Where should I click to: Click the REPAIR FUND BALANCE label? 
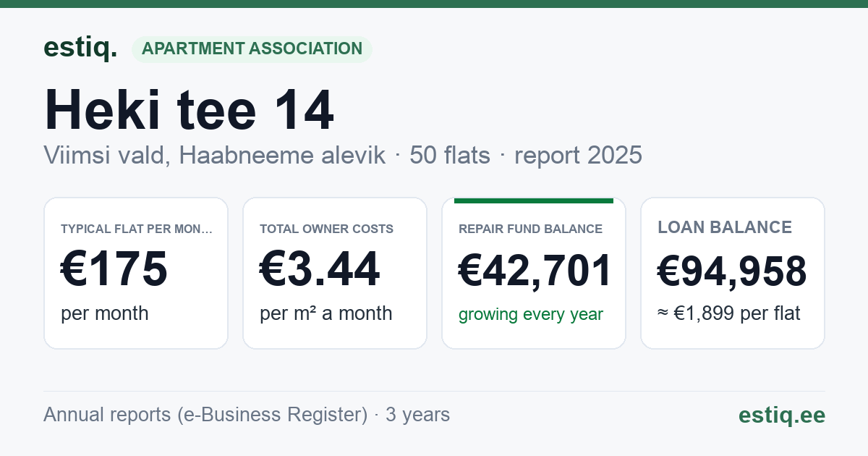tap(531, 229)
